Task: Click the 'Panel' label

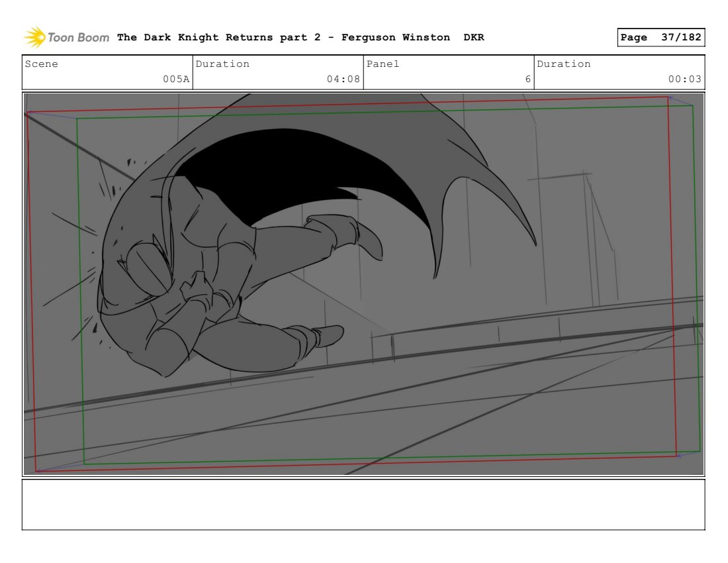Action: 383,64
